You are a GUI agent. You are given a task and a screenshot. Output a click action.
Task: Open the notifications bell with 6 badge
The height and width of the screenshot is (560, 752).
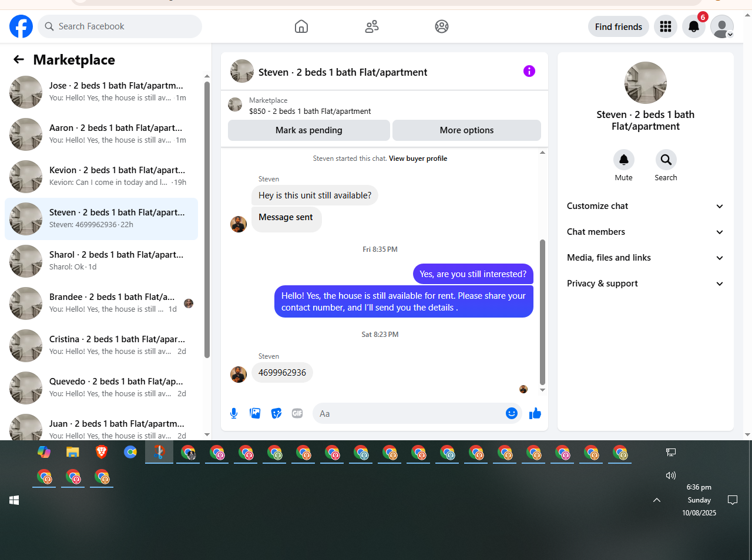[694, 26]
